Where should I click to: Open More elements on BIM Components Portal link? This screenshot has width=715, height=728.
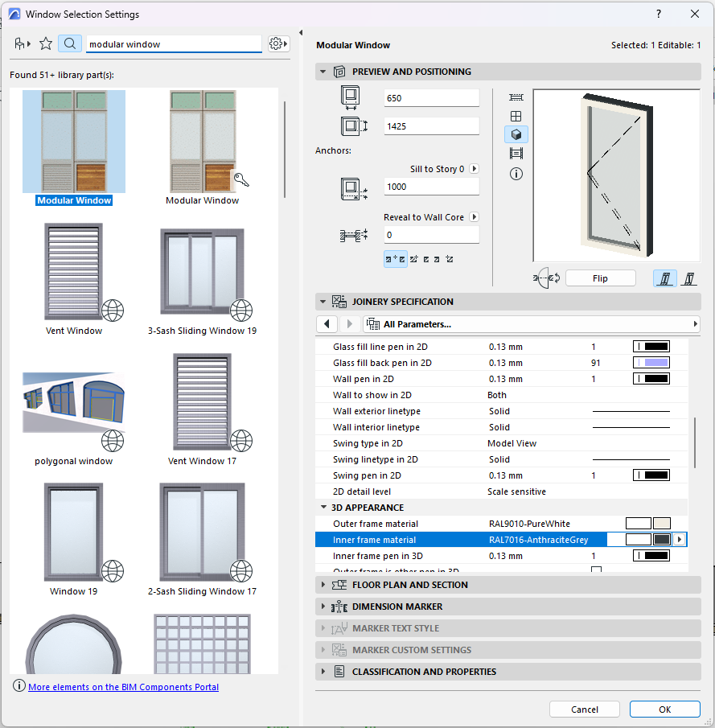(x=124, y=687)
